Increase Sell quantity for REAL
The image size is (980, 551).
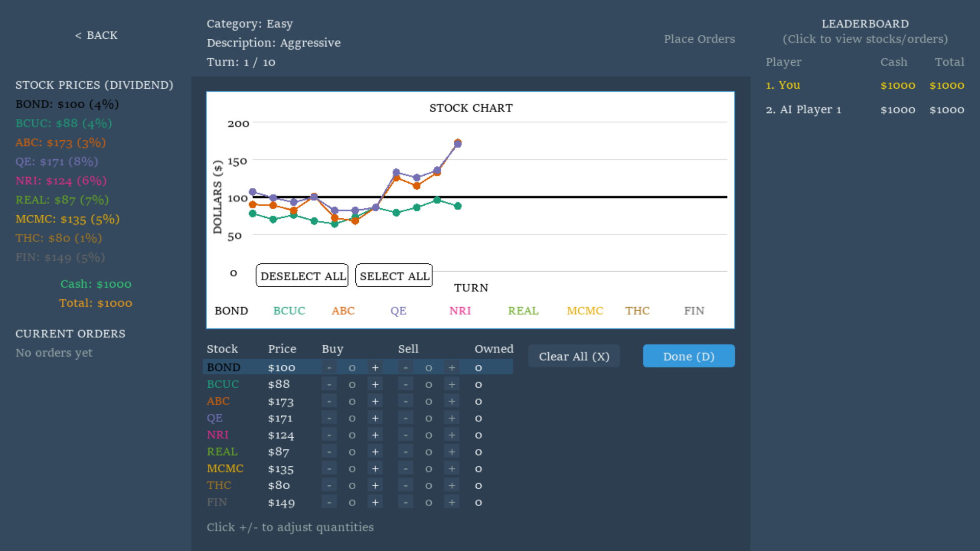(x=452, y=452)
